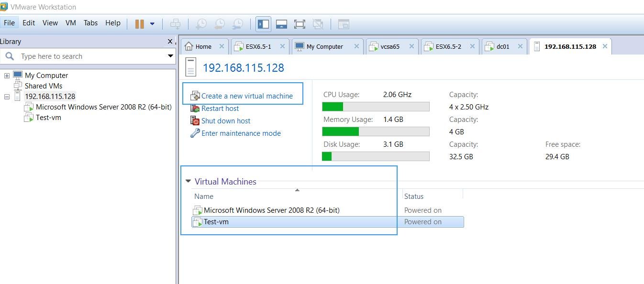Close the Home tab
The image size is (644, 284).
point(222,46)
